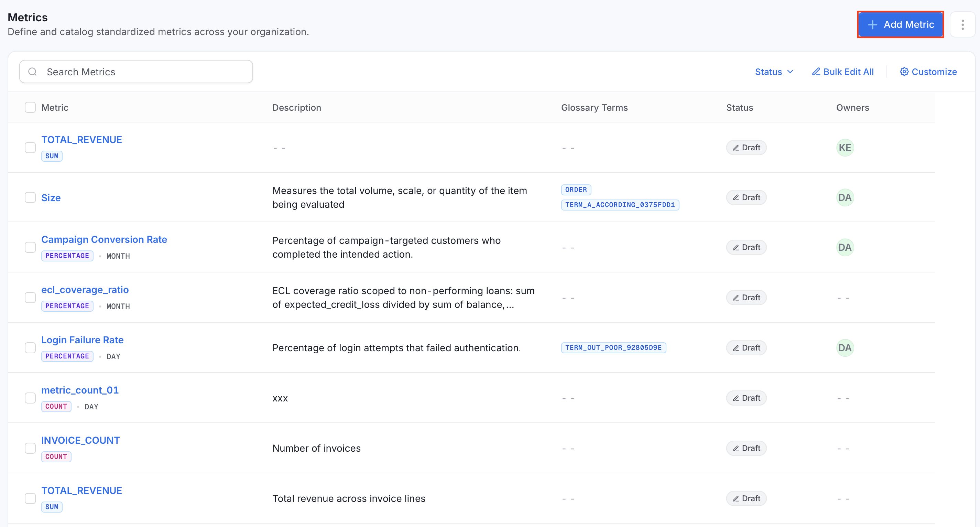Click the DA avatar for Login Failure Rate
The height and width of the screenshot is (527, 980).
pyautogui.click(x=845, y=348)
